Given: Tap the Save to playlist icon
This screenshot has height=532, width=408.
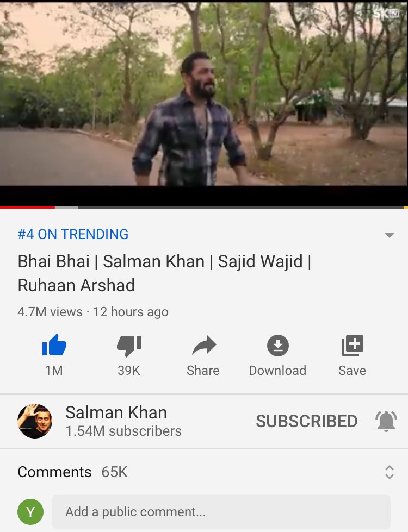Looking at the screenshot, I should click(x=353, y=346).
